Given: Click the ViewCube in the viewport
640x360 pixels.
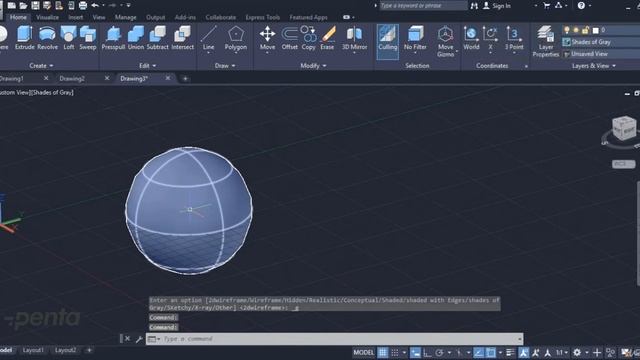Looking at the screenshot, I should point(624,128).
